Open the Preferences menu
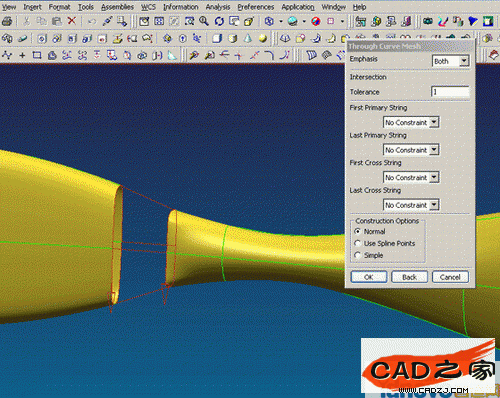Screen dimensions: 500x398 click(x=256, y=7)
